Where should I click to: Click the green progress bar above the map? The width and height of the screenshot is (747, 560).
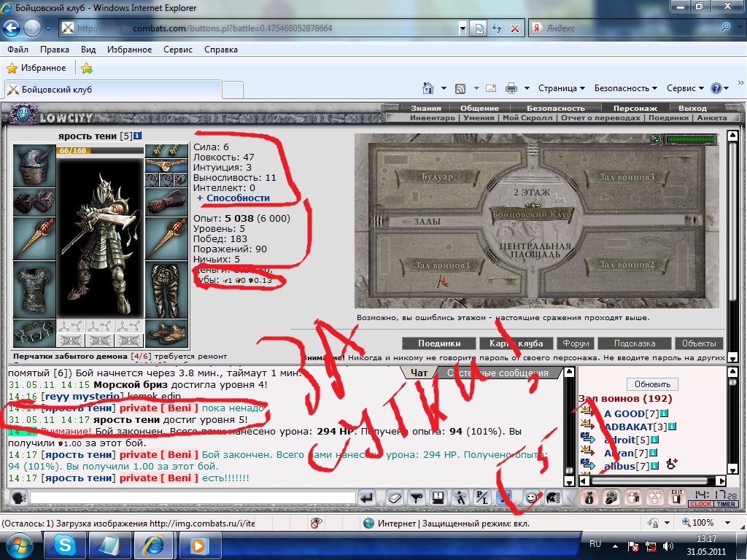(692, 139)
